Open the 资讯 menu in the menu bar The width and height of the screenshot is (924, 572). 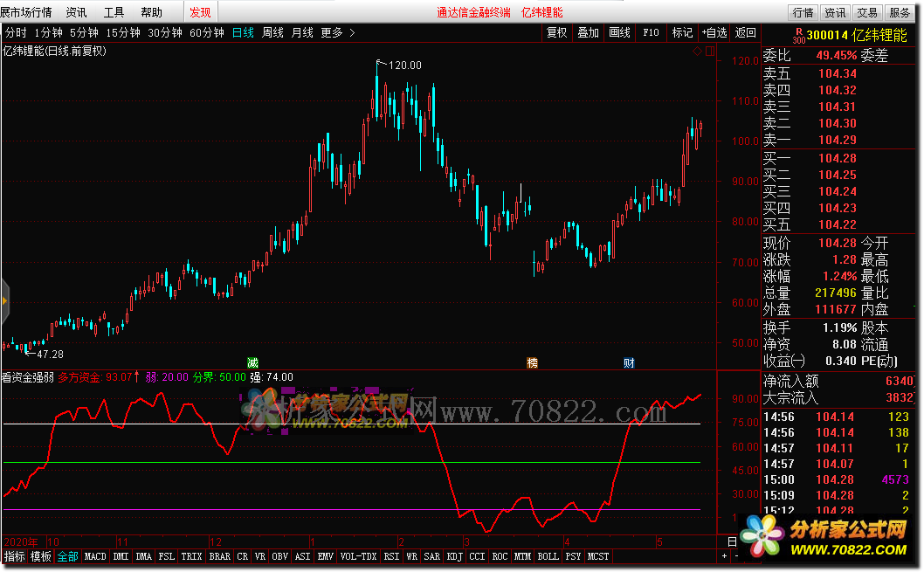click(x=76, y=11)
